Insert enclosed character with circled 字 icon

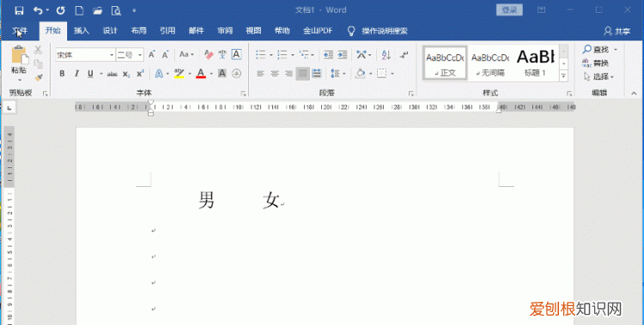(x=236, y=74)
